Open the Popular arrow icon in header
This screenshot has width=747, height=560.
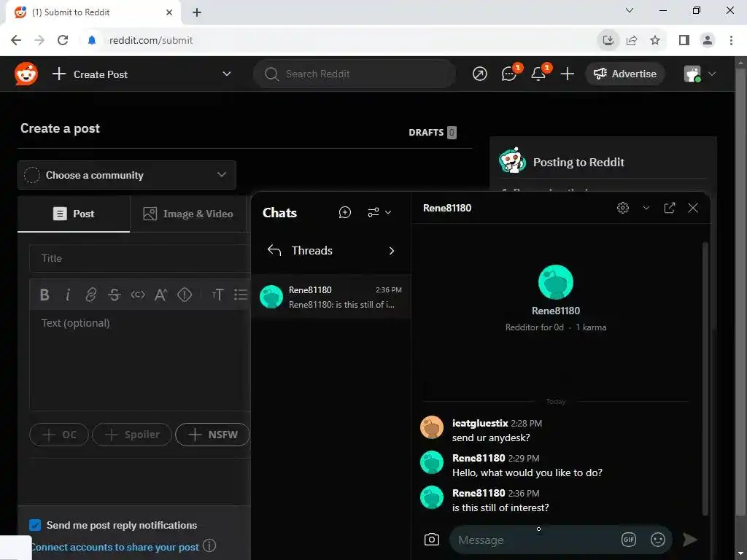point(479,74)
